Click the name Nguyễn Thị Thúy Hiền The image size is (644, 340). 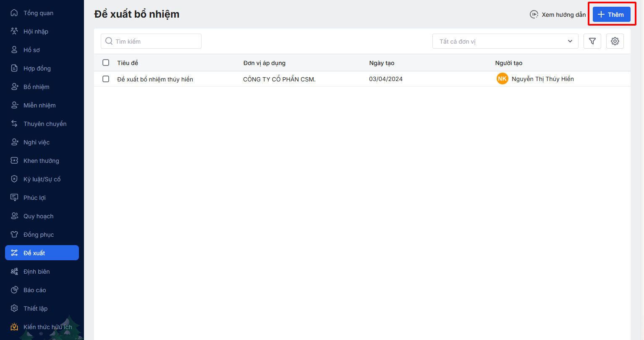coord(543,79)
